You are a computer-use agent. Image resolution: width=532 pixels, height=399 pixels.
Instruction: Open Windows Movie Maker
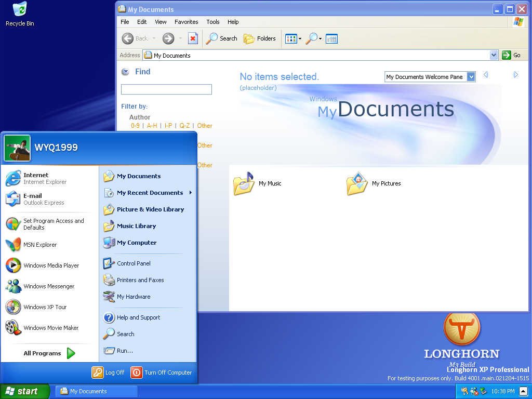coord(50,328)
